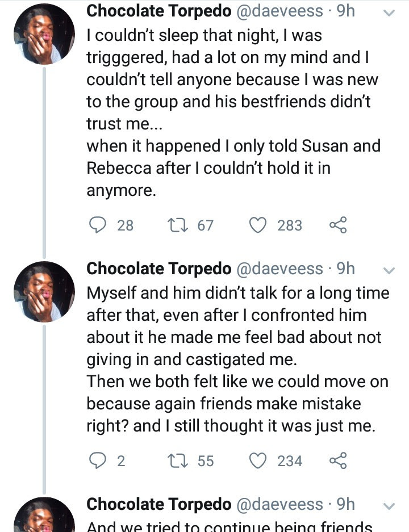Reply to the tweet with 2 replies
This screenshot has height=532, width=409.
pos(99,460)
